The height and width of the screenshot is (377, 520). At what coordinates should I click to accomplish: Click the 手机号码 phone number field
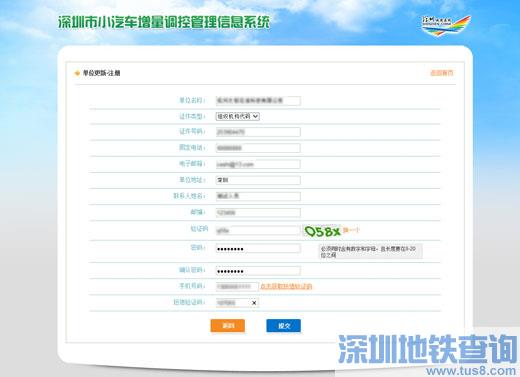point(237,286)
